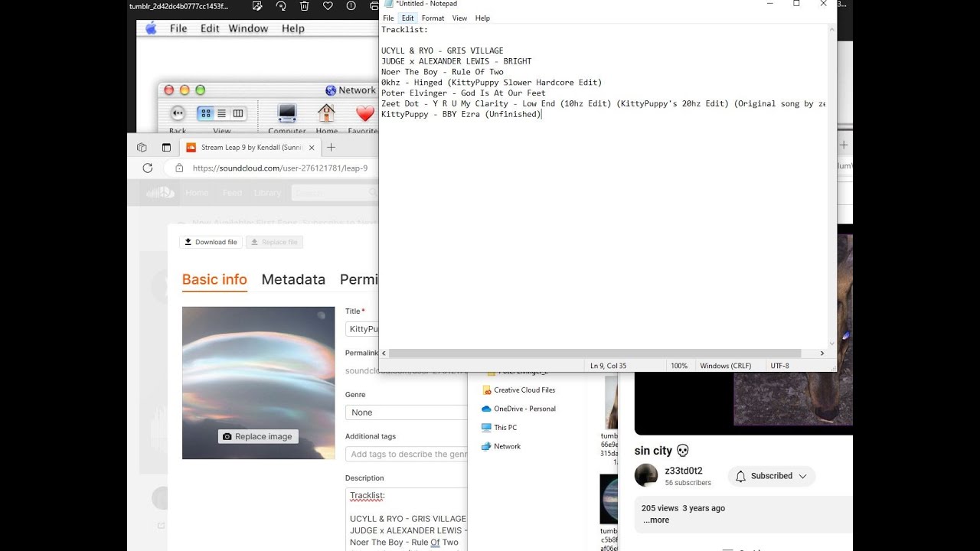This screenshot has width=980, height=551.
Task: Select icon view in the Mac View control
Action: (x=206, y=113)
